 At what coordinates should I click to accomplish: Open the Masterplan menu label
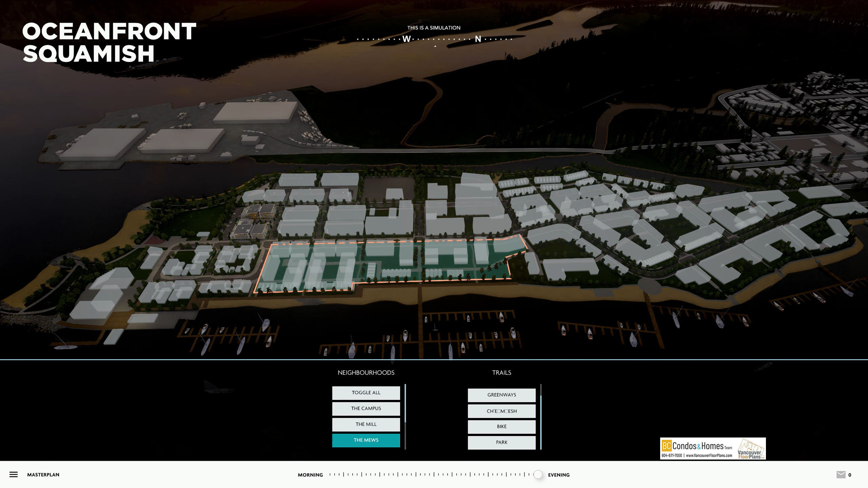click(x=43, y=475)
